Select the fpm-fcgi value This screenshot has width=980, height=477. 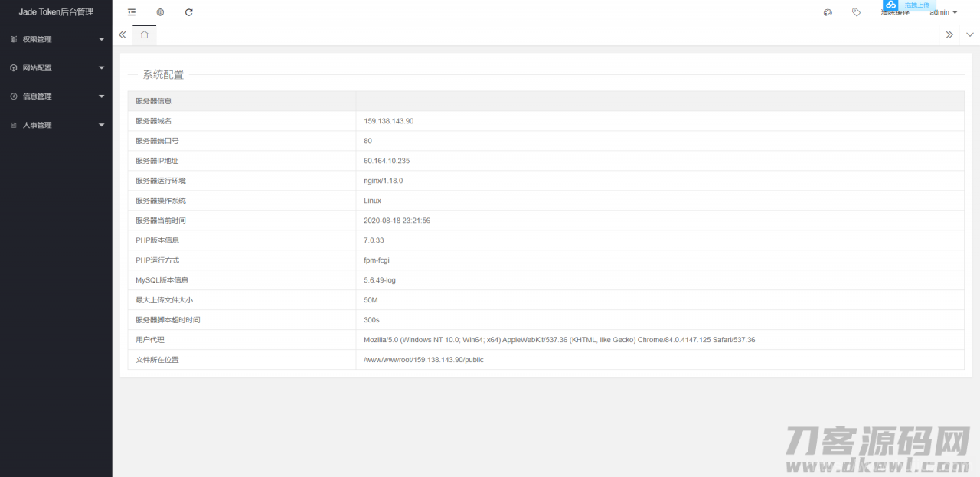[x=377, y=260]
